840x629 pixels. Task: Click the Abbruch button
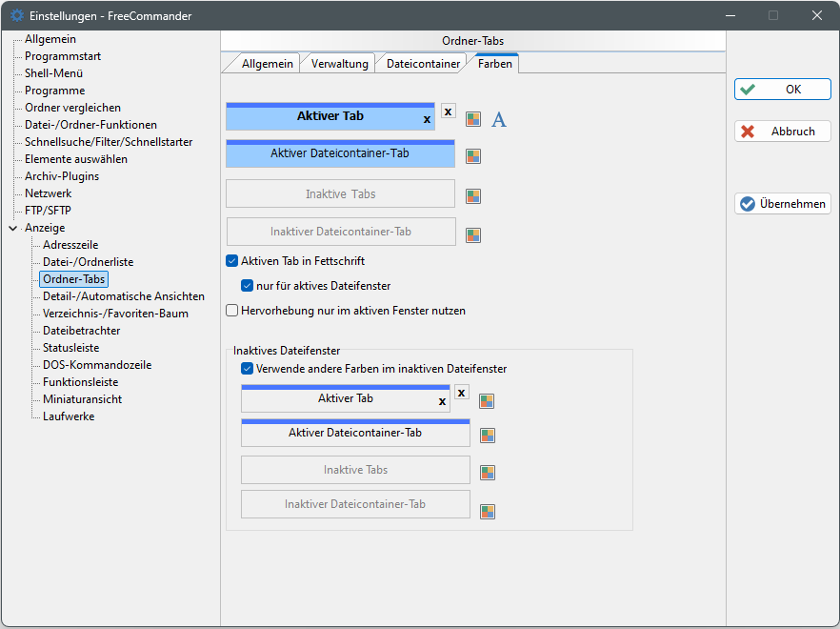click(x=783, y=132)
